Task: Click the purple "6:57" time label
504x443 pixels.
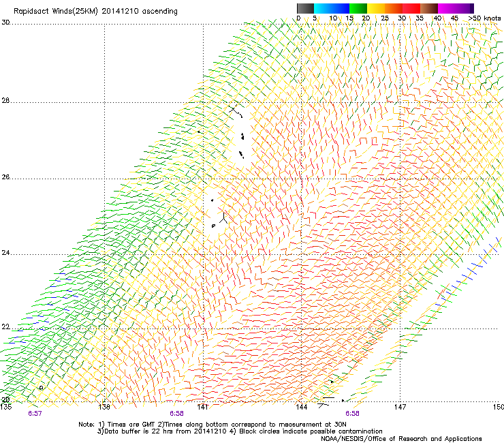Action: [35, 414]
